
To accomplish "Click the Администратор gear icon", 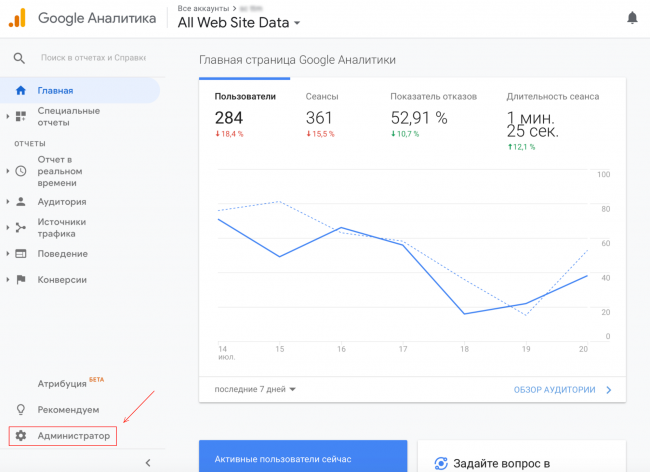I will point(20,436).
